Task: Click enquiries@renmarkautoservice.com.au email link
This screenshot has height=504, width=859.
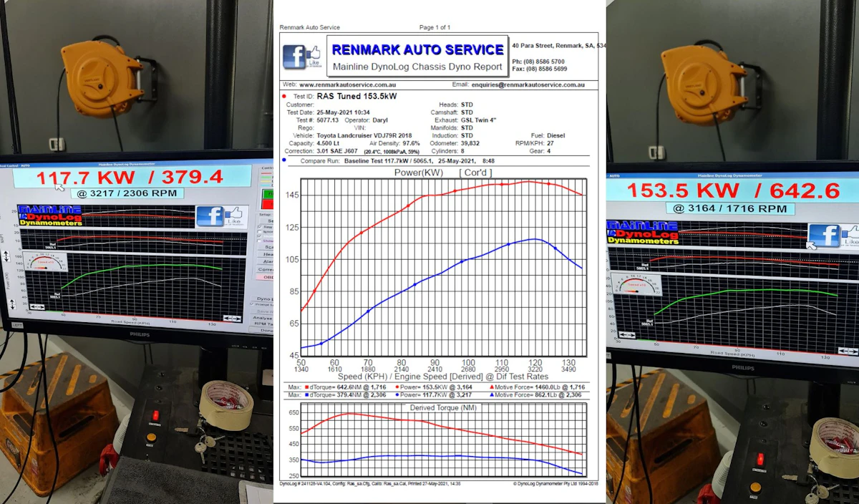Action: [x=528, y=84]
